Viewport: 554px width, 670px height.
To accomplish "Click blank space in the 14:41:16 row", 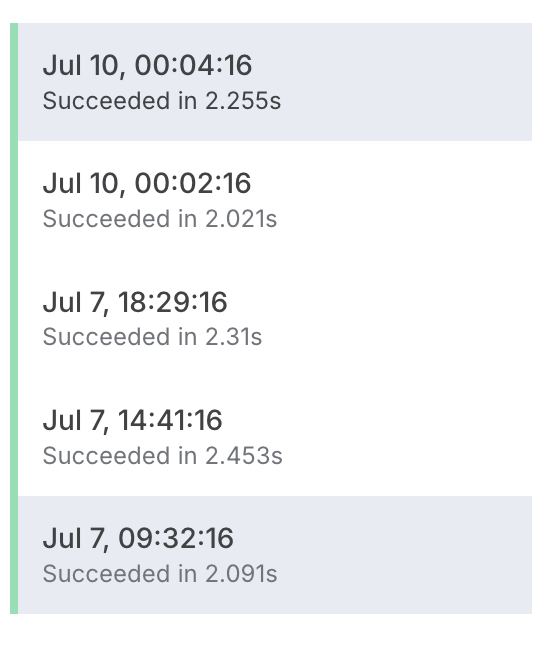I will [406, 437].
